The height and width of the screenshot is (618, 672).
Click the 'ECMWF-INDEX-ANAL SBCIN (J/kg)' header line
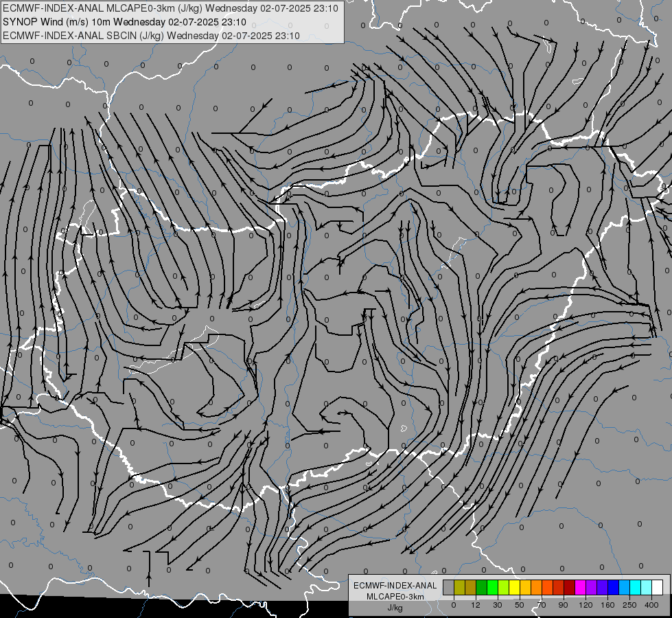click(x=151, y=36)
